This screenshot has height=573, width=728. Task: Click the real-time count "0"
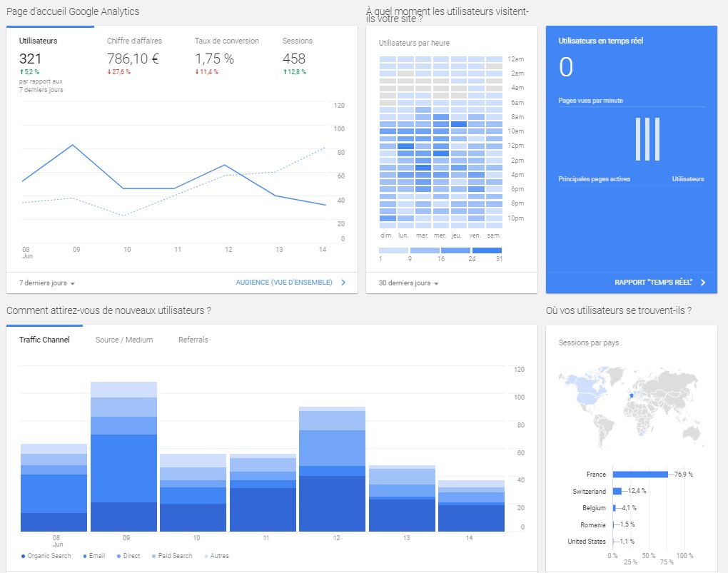click(x=566, y=67)
